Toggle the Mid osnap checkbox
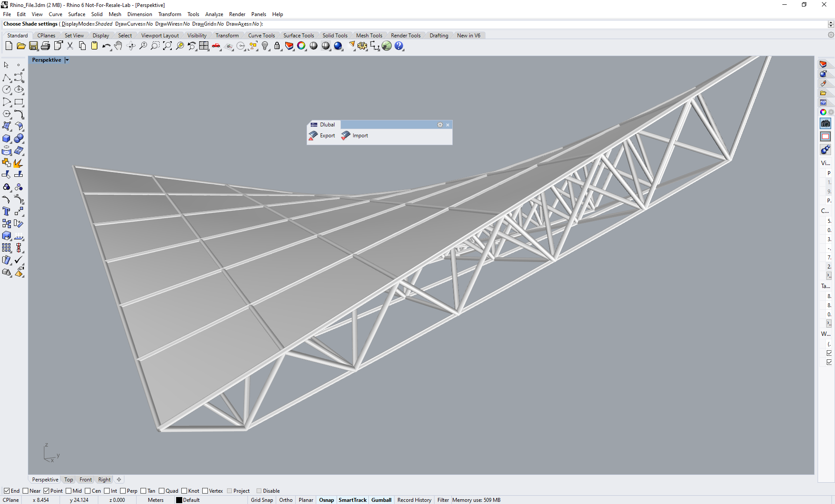Viewport: 835px width, 504px height. (x=69, y=491)
